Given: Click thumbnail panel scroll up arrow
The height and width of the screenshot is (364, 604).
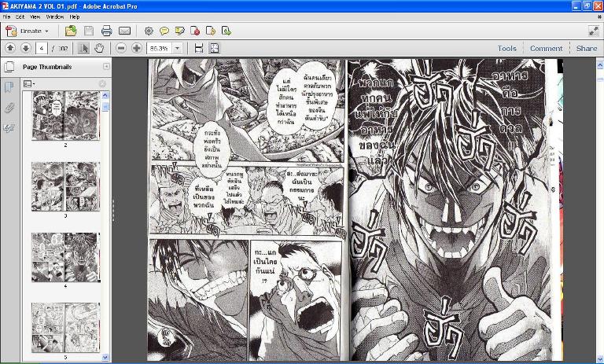Looking at the screenshot, I should point(105,95).
